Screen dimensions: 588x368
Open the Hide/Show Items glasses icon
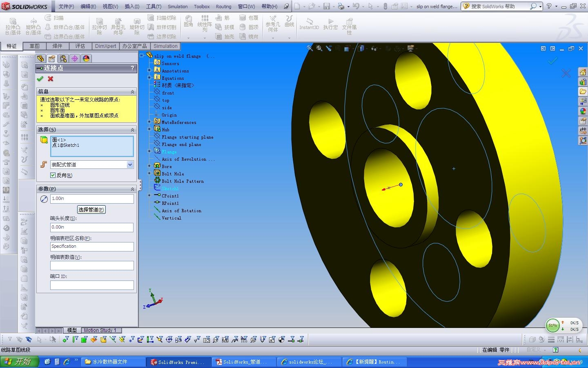click(374, 48)
